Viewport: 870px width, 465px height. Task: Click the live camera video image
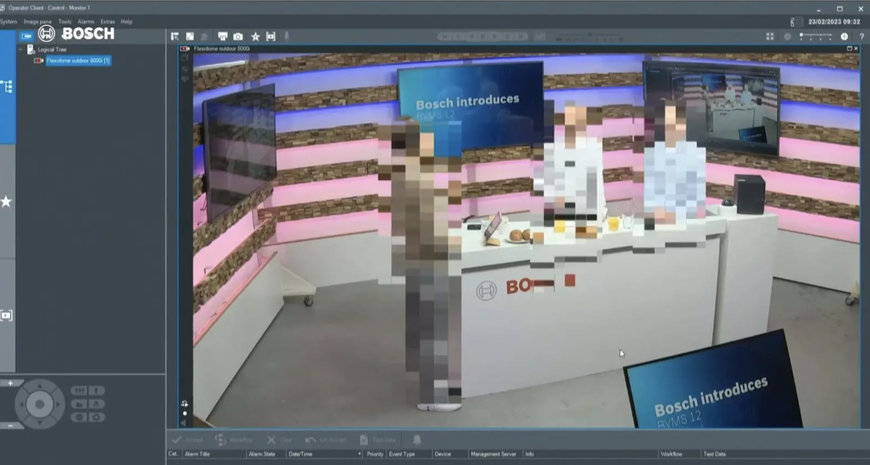pyautogui.click(x=526, y=240)
